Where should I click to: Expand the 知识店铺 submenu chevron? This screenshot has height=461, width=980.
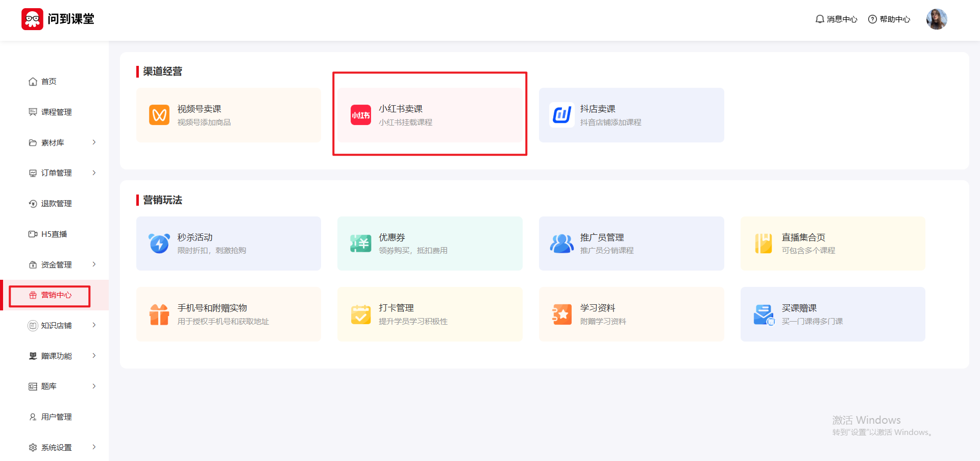tap(94, 325)
